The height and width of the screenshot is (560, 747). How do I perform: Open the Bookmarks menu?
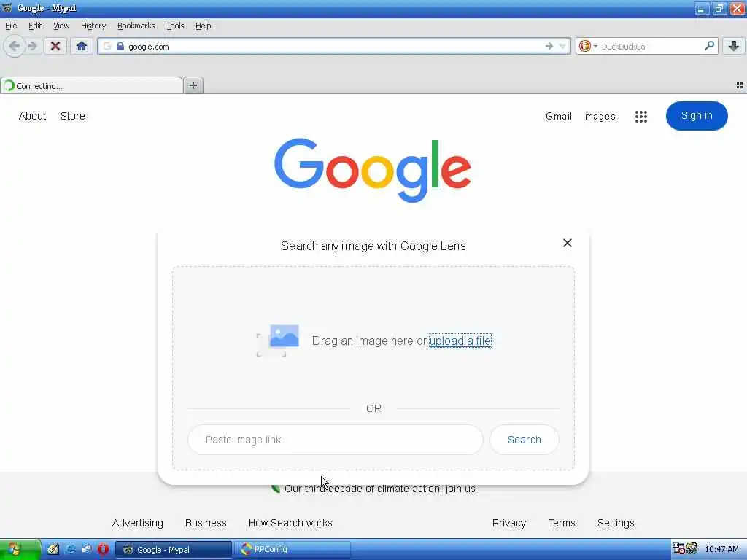click(x=136, y=26)
